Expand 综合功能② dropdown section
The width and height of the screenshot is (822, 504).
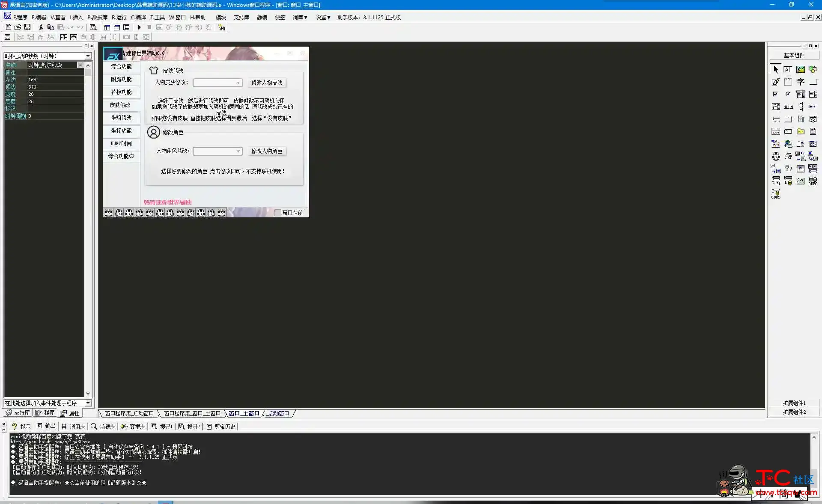tap(121, 155)
